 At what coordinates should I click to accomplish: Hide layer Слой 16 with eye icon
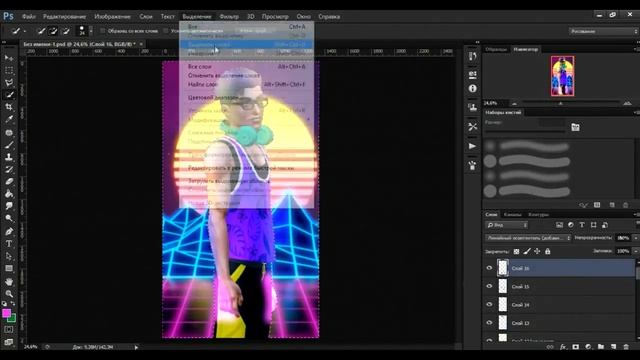point(489,268)
